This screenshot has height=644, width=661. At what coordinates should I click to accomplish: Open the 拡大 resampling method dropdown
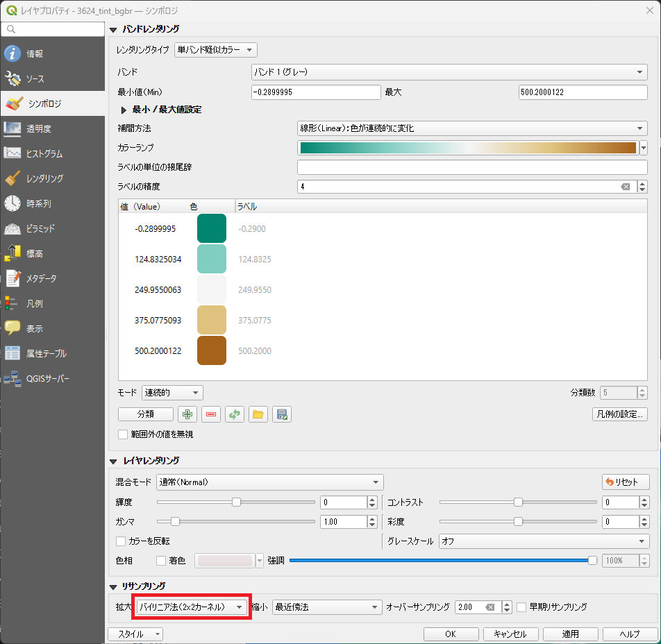(x=192, y=607)
